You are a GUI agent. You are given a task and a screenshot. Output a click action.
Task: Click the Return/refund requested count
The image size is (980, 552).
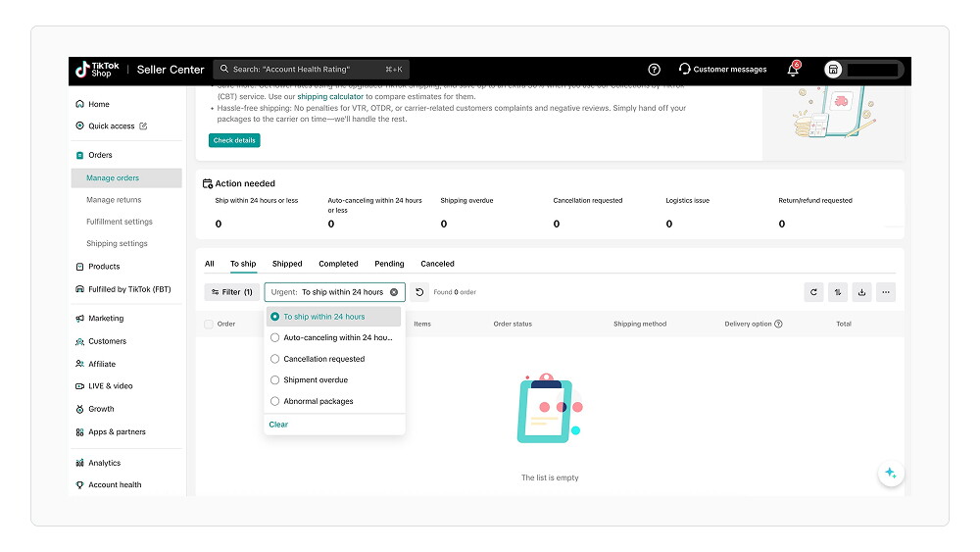[782, 224]
